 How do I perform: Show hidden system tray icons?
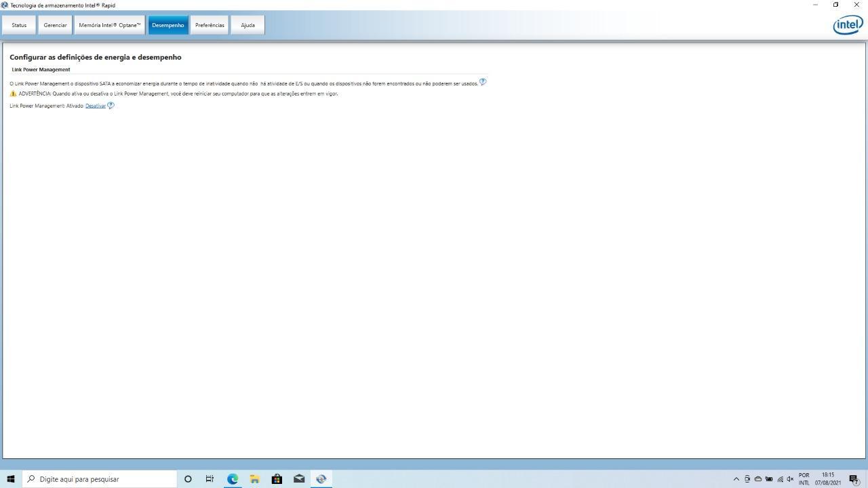point(736,479)
